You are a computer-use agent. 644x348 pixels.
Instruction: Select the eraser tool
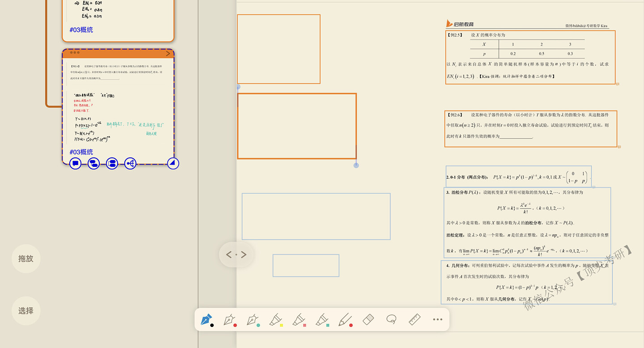[x=369, y=319]
